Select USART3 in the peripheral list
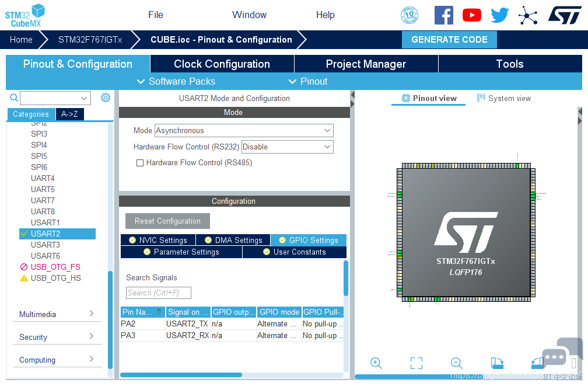 (45, 245)
